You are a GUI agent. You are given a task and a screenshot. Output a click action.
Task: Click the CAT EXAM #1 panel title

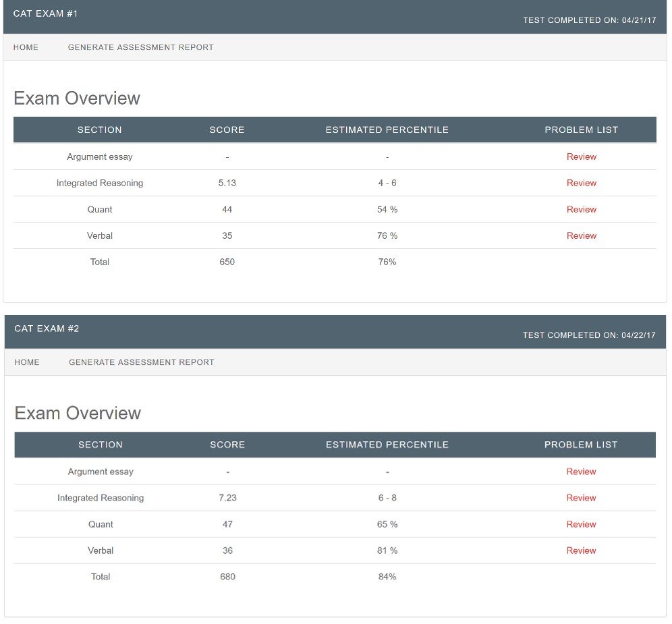(x=46, y=13)
